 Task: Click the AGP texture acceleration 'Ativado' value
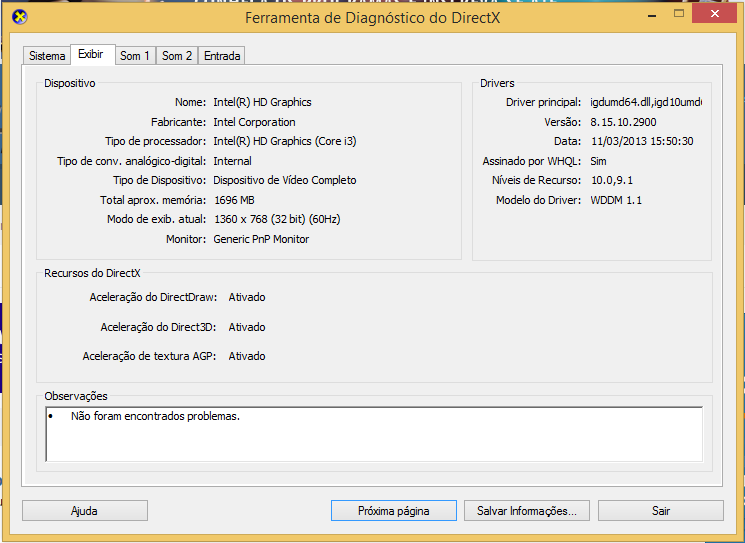tap(247, 356)
